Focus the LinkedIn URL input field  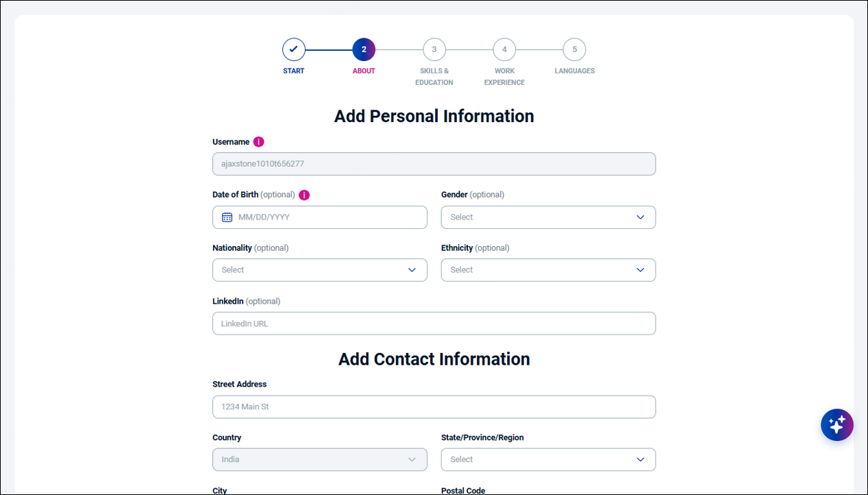pyautogui.click(x=434, y=324)
